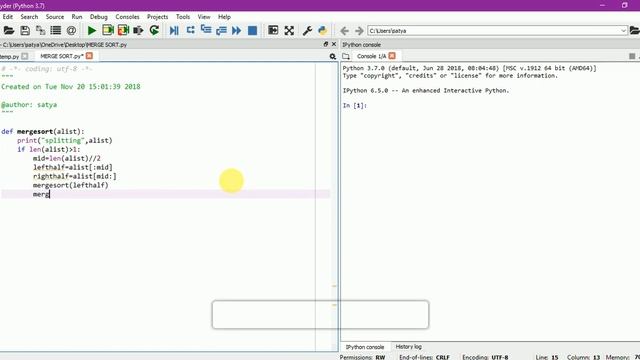The width and height of the screenshot is (640, 360).
Task: Open the Search menu
Action: [x=29, y=17]
